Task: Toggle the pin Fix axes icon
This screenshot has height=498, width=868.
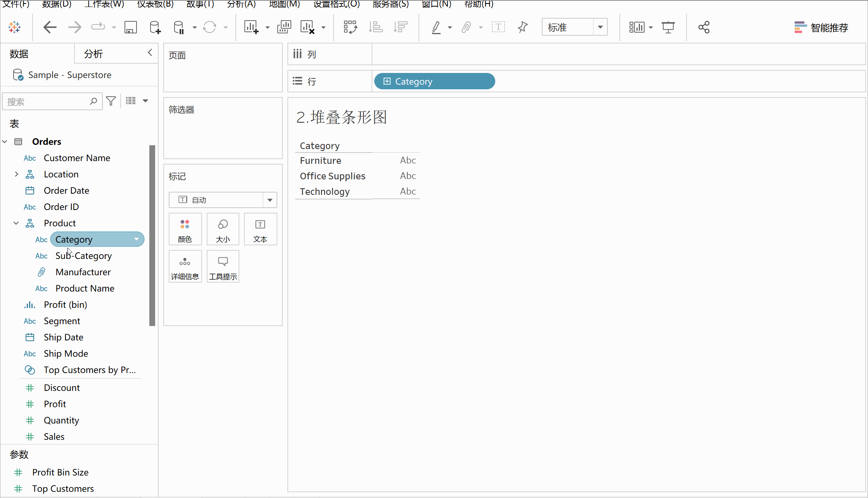Action: point(522,28)
